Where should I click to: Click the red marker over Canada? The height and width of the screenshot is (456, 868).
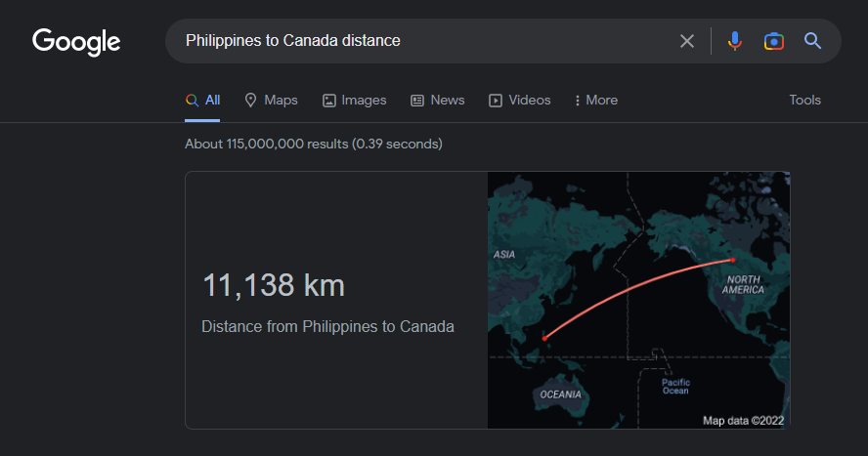733,260
